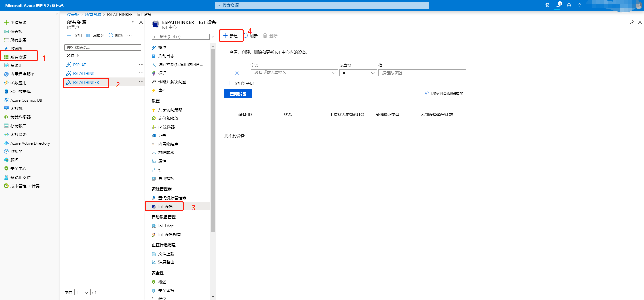
Task: Open context menu ellipsis for ESPAITHINK row
Action: 141,73
